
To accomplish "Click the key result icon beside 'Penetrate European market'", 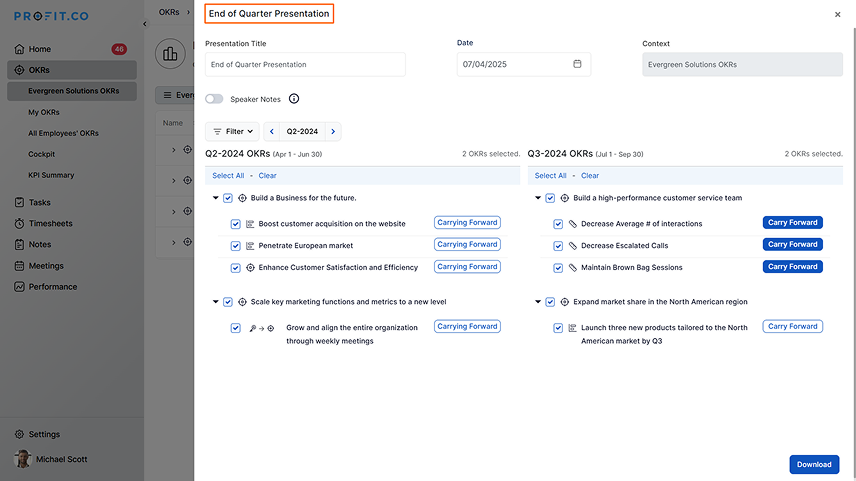I will tap(250, 246).
